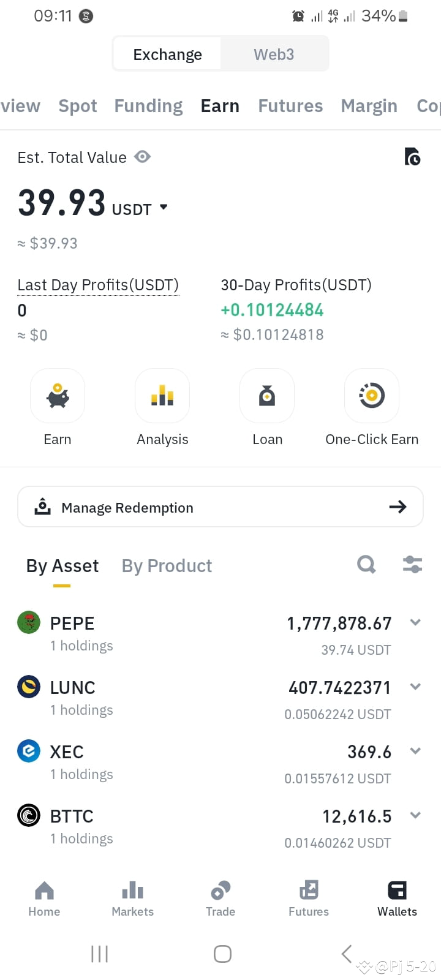Open the earn history clock icon
Screen dimensions: 441x980
(412, 157)
